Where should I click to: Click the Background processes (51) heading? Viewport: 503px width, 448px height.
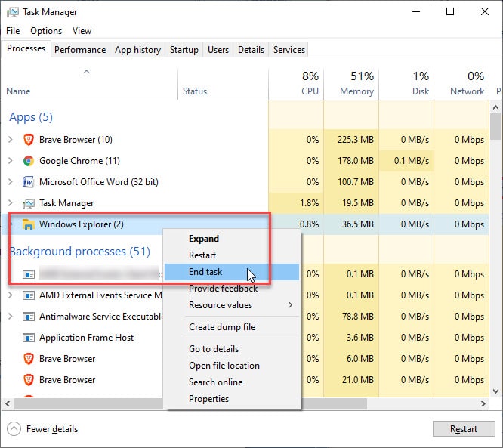80,252
